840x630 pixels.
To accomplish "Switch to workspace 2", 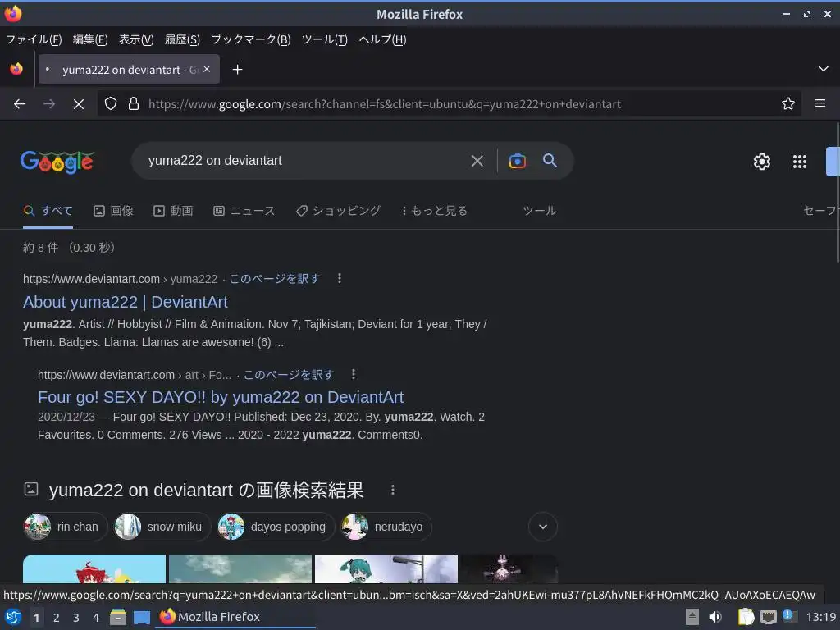I will tap(56, 618).
